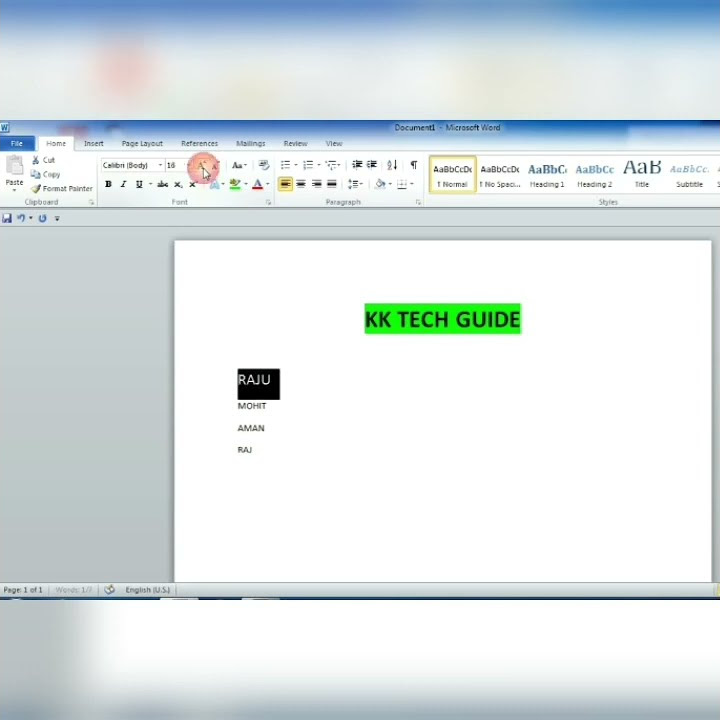Click Page: 1 of 1 in status bar
The height and width of the screenshot is (720, 720).
23,590
